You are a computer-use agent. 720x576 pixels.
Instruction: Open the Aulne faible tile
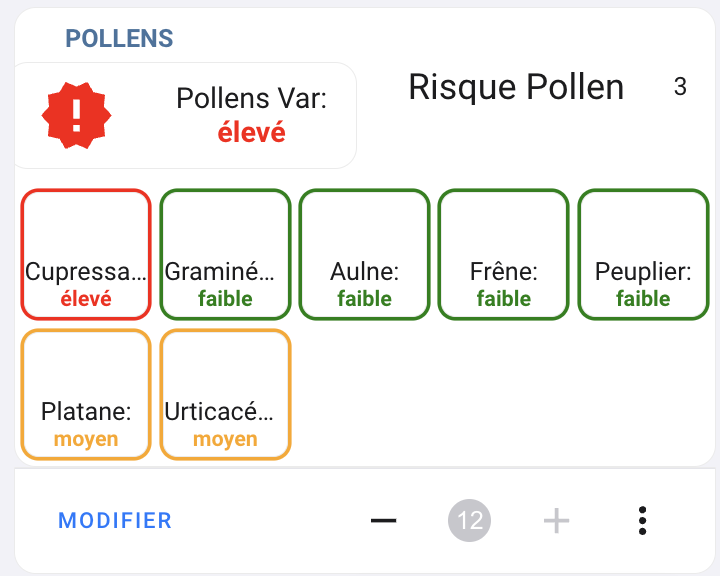[x=364, y=255]
